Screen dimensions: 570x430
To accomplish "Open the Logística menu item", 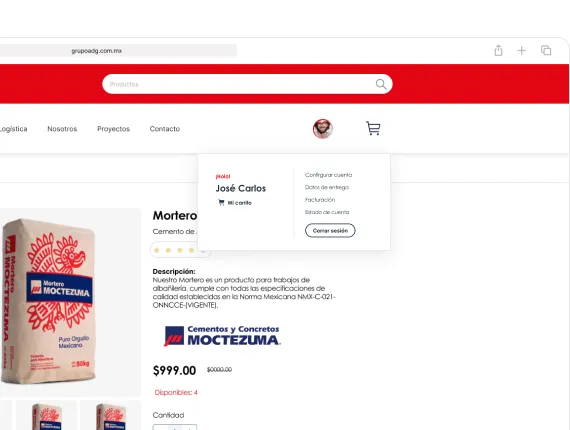I will click(x=13, y=129).
